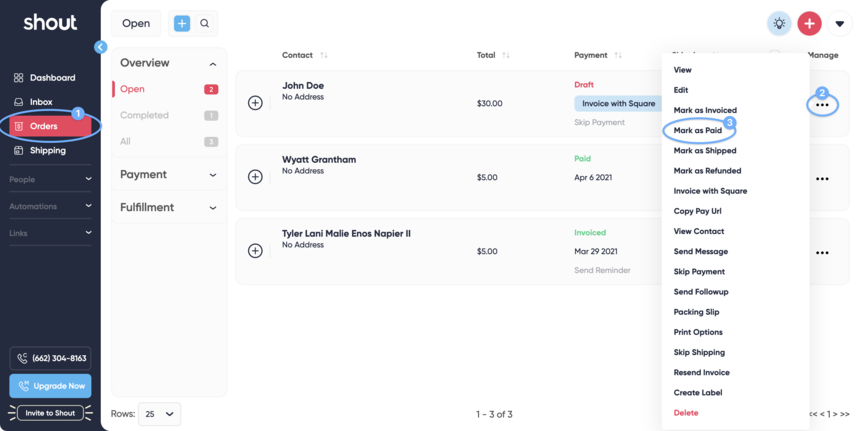Open the top-right caret dropdown
Viewport: 860px width, 431px height.
[840, 24]
